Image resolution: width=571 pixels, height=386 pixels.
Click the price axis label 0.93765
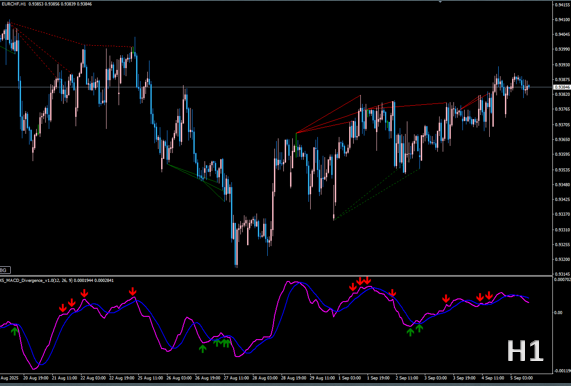coord(562,109)
